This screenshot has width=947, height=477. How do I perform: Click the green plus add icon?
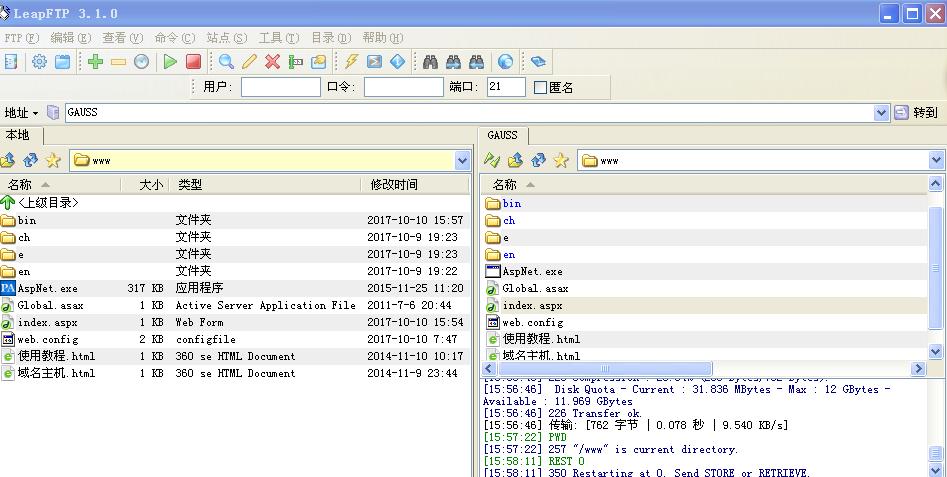click(x=95, y=62)
